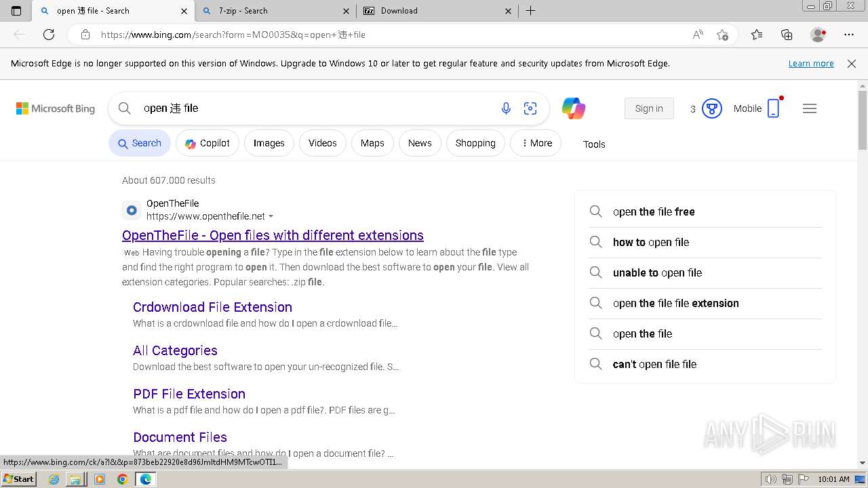The height and width of the screenshot is (488, 868).
Task: Click the address bar URL
Action: tap(233, 35)
